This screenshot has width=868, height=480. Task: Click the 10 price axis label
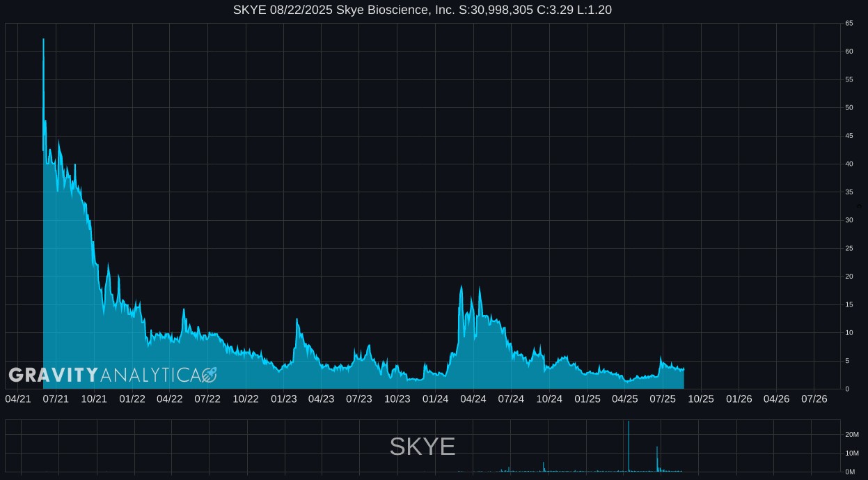click(849, 333)
